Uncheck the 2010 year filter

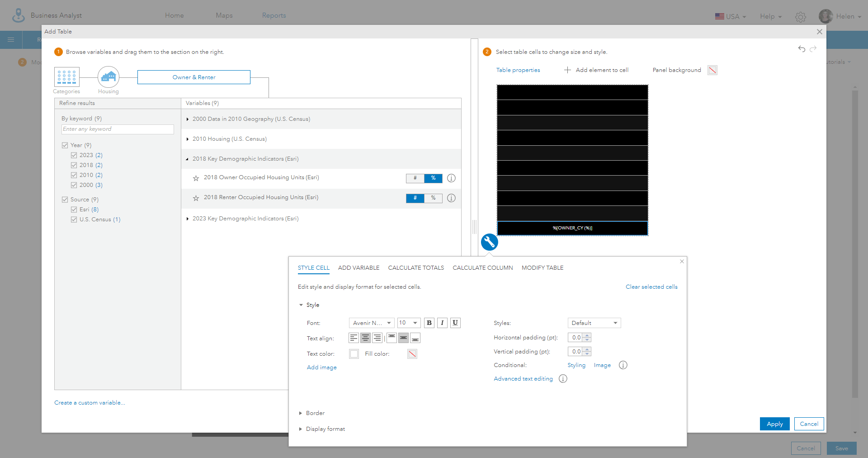coord(74,175)
